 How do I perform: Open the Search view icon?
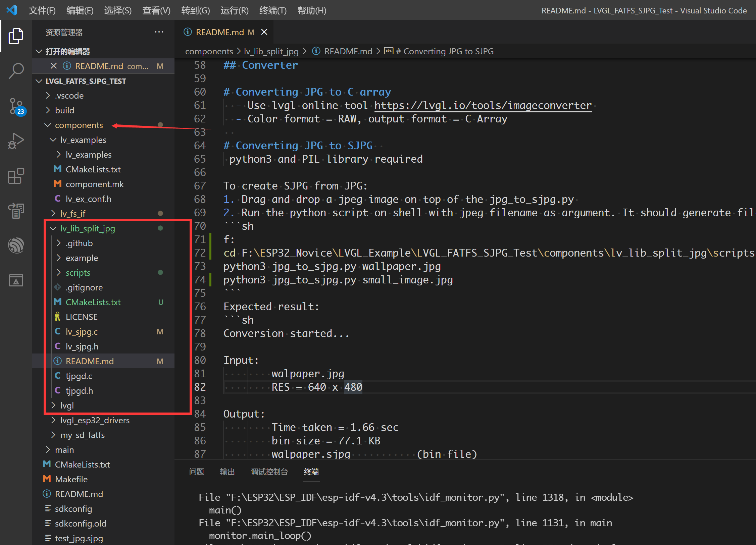click(x=15, y=70)
